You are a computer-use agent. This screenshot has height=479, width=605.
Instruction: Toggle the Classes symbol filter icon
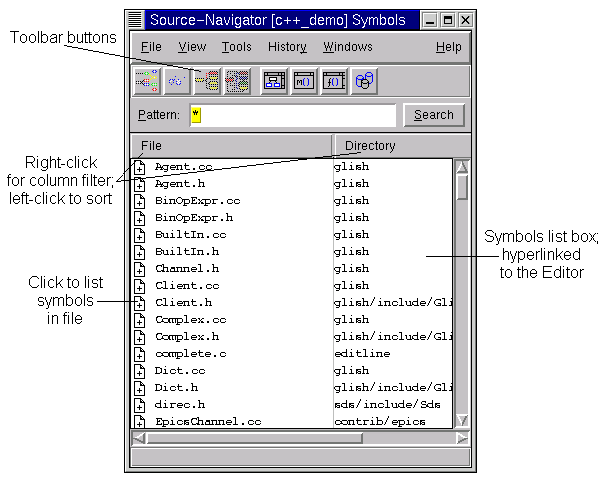click(274, 81)
